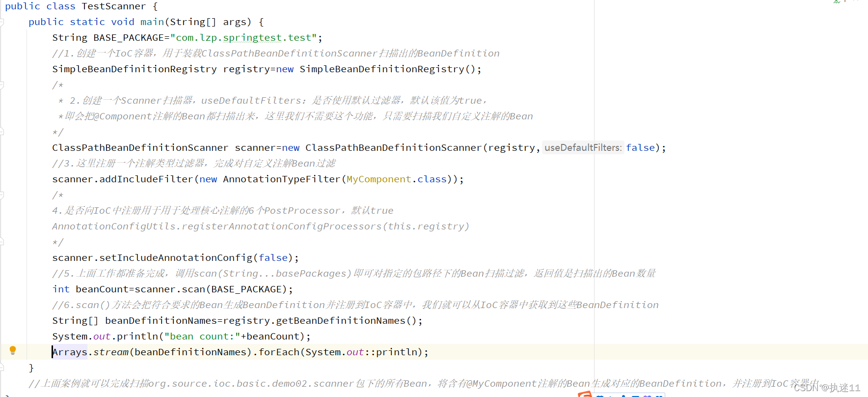Image resolution: width=868 pixels, height=397 pixels.
Task: Click the false argument in setIncludeAnnotationConfig
Action: click(x=273, y=258)
